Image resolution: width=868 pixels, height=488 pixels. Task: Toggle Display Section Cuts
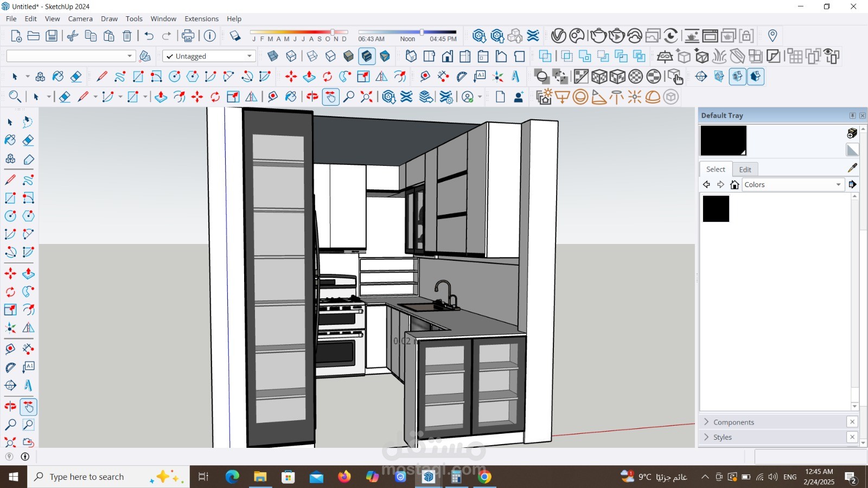pos(738,76)
